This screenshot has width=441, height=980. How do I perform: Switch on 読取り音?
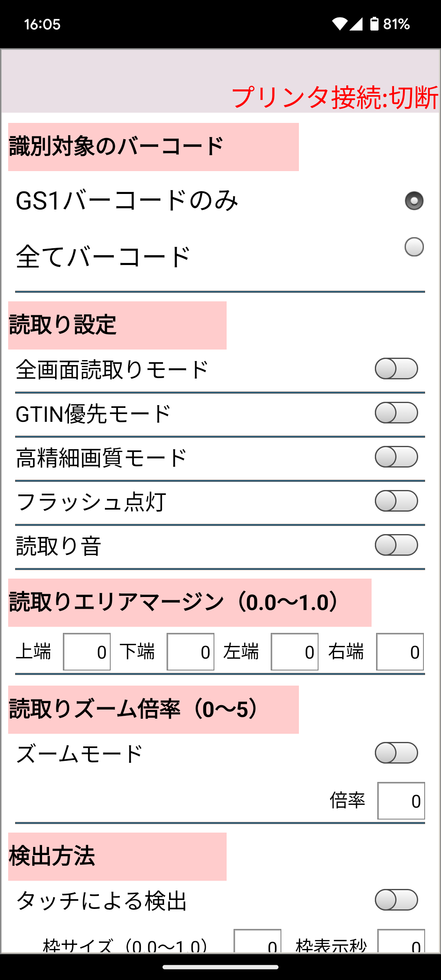coord(396,545)
